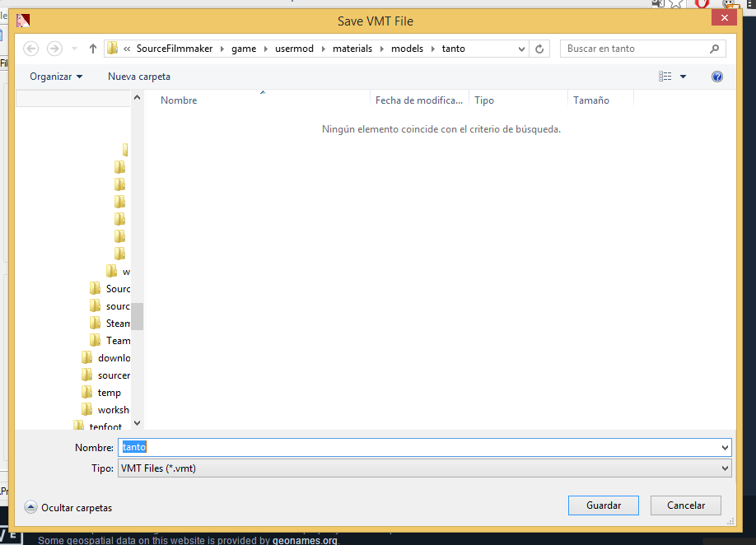
Task: Collapse folders with Ocultar carpetas
Action: pyautogui.click(x=68, y=507)
